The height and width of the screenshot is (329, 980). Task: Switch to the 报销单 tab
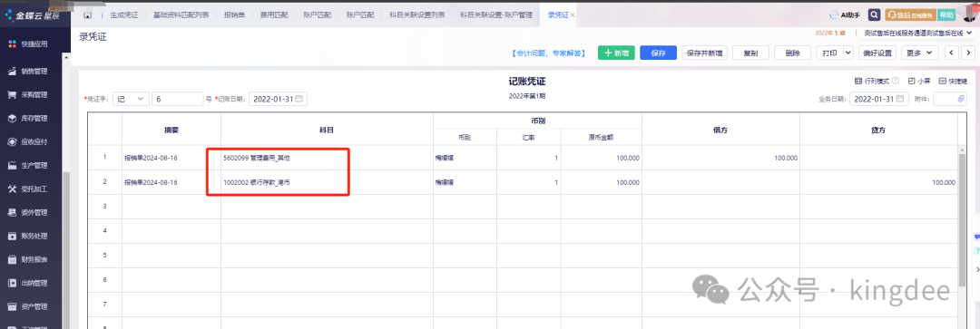coord(234,15)
